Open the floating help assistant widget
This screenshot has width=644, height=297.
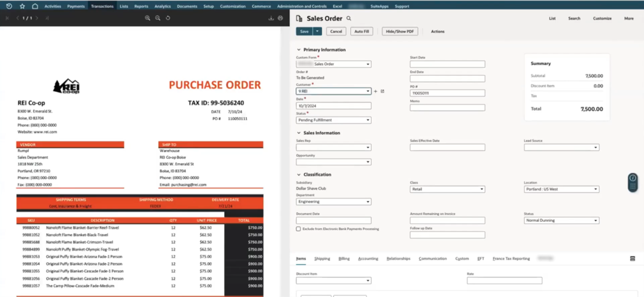click(x=633, y=182)
